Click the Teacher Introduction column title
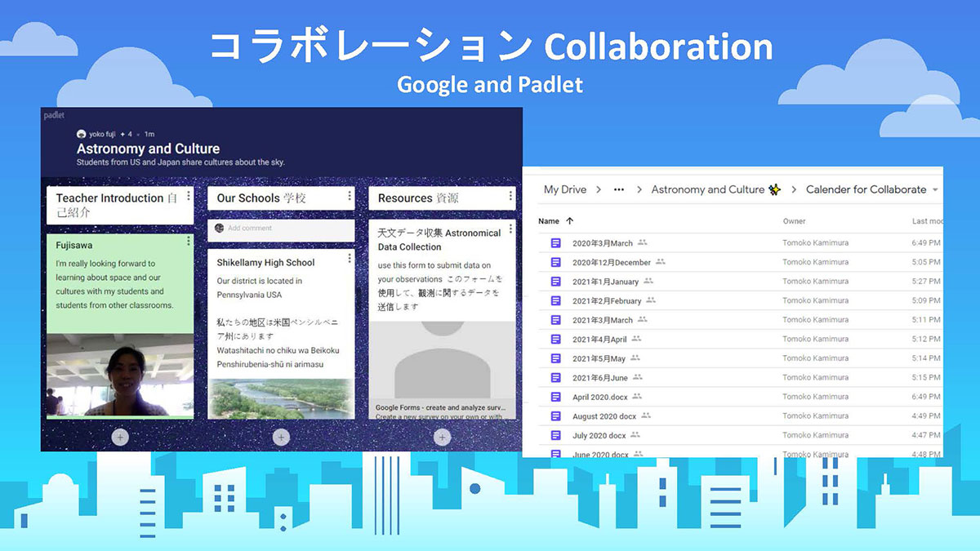The height and width of the screenshot is (551, 980). tap(117, 205)
